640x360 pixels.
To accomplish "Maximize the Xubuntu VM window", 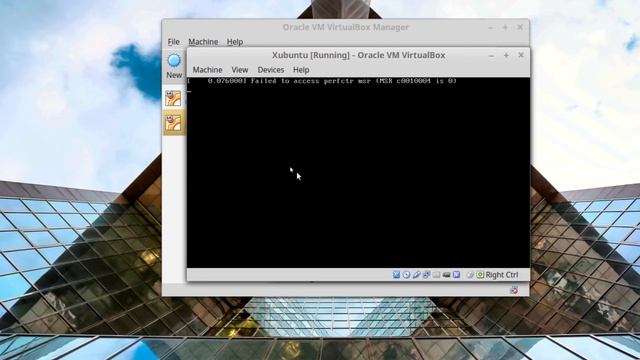I will [x=506, y=55].
